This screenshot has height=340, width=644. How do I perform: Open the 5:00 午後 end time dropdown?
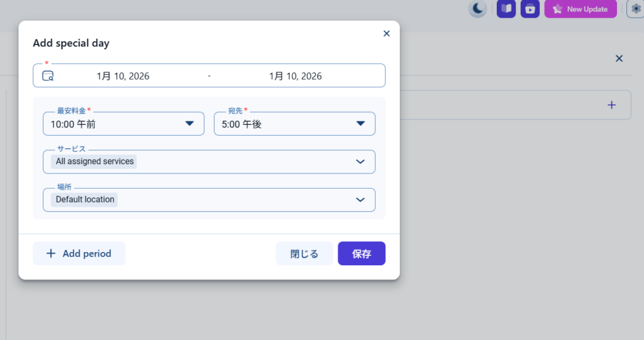tap(294, 124)
